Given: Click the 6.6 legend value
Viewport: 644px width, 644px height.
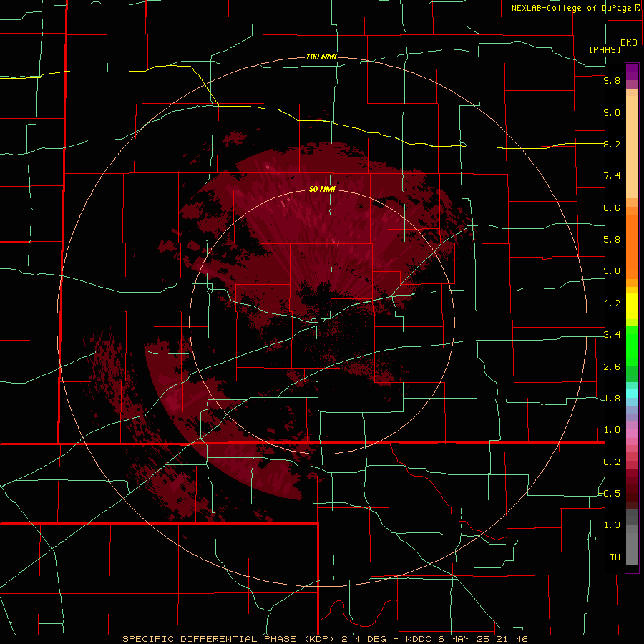Looking at the screenshot, I should coord(612,208).
